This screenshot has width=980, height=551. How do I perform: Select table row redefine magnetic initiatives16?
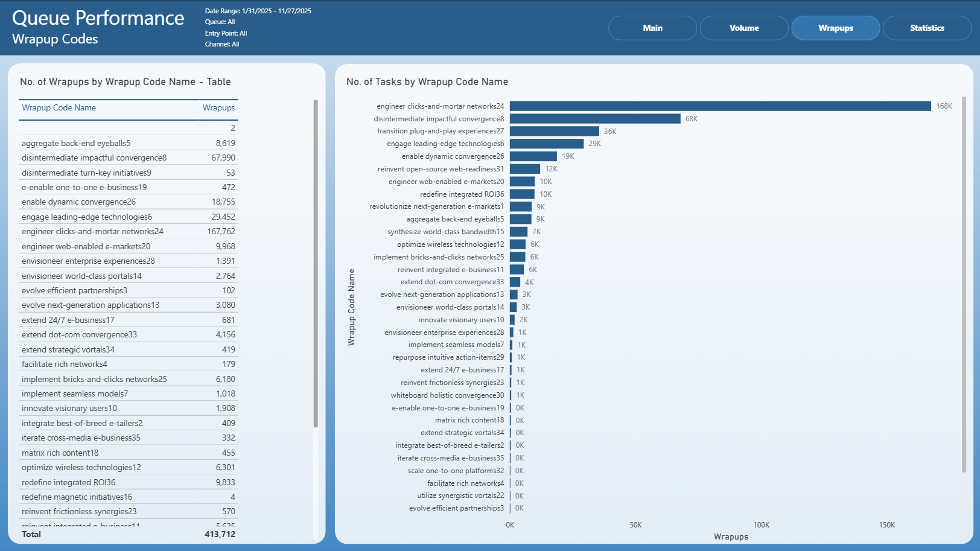pos(129,497)
